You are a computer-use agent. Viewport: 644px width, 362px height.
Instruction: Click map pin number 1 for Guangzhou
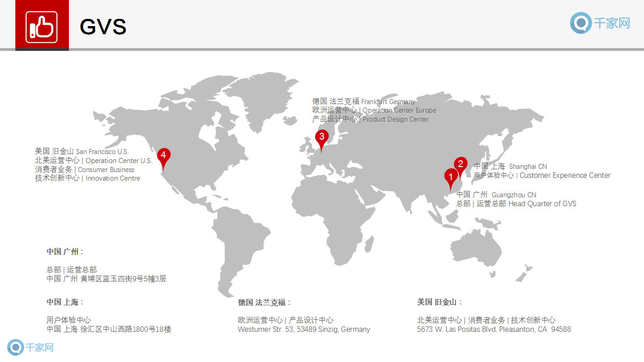[450, 177]
